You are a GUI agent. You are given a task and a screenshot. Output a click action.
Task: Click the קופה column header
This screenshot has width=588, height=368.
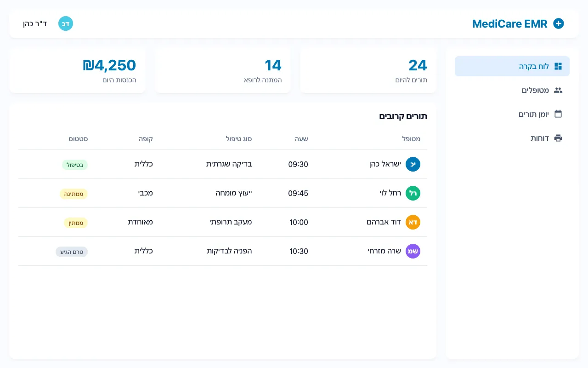146,138
